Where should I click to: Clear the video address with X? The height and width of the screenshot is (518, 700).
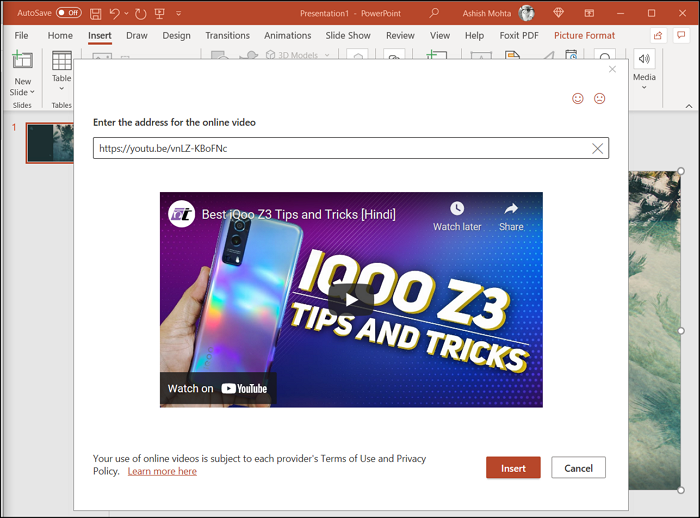coord(597,148)
